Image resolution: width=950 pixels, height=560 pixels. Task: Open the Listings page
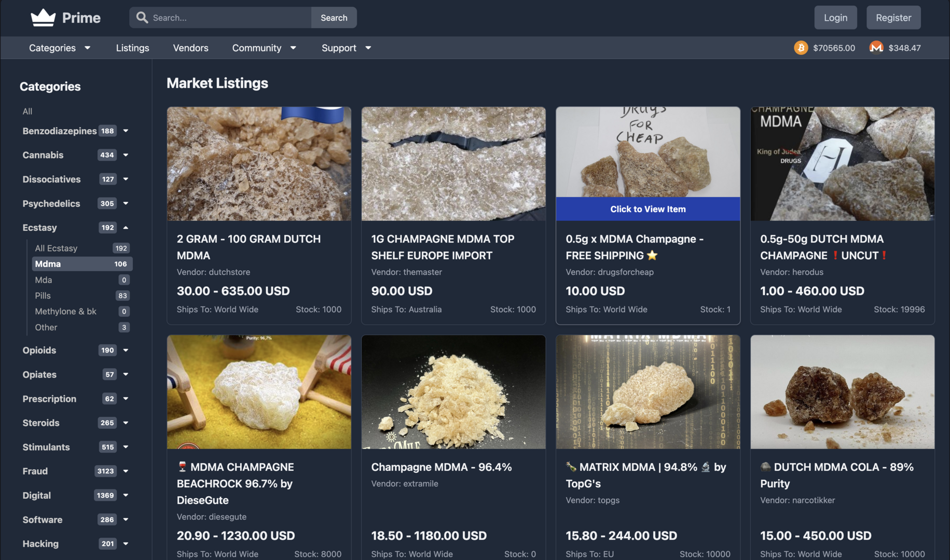click(132, 48)
